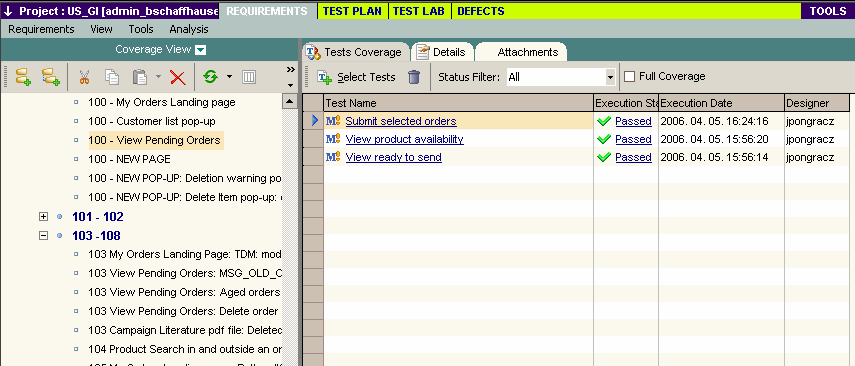
Task: Click the requirements tree scroll up arrow
Action: coord(290,101)
